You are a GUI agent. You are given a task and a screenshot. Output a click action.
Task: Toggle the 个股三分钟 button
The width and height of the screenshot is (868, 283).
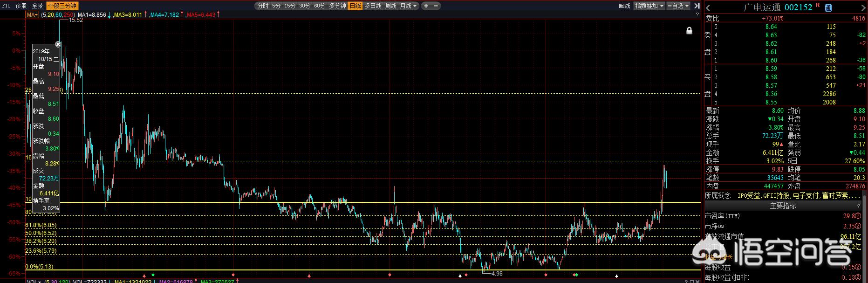(x=62, y=6)
